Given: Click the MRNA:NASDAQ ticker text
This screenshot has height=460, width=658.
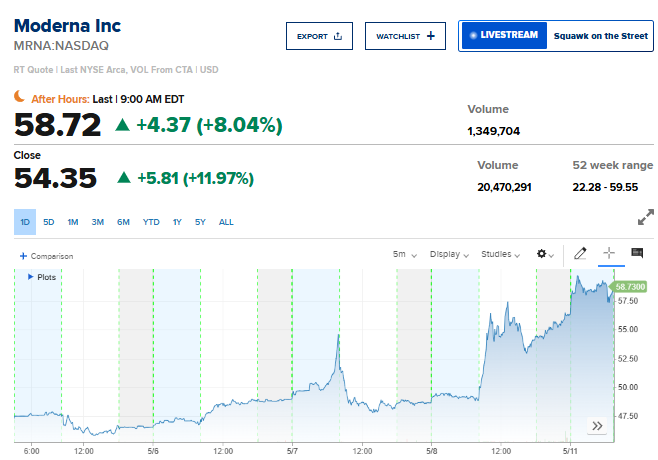Looking at the screenshot, I should (61, 46).
